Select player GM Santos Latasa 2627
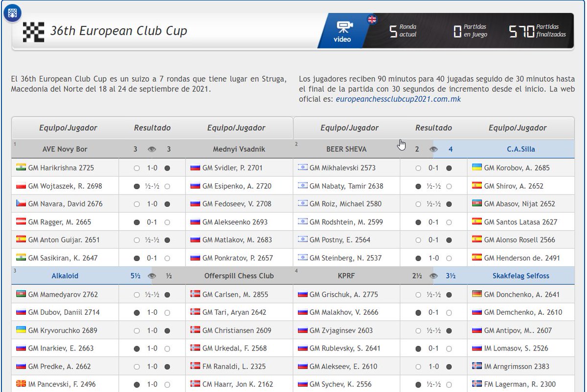The image size is (587, 392). [520, 222]
